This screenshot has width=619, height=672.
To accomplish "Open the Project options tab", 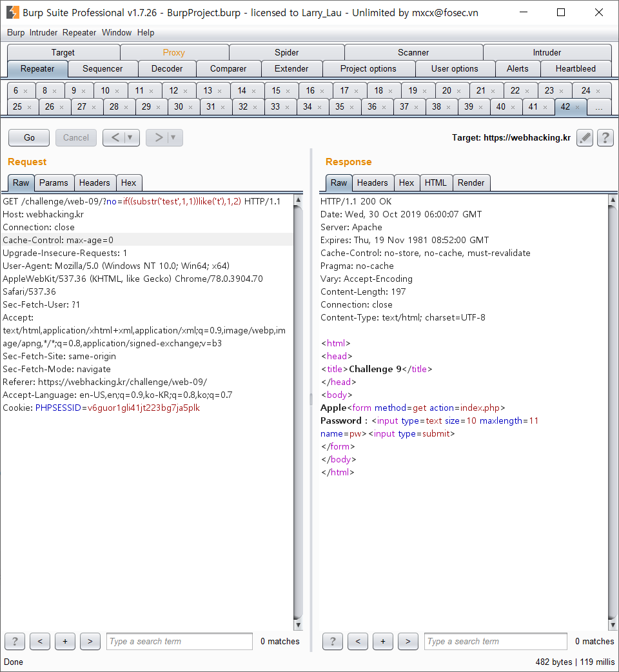I will tap(368, 68).
